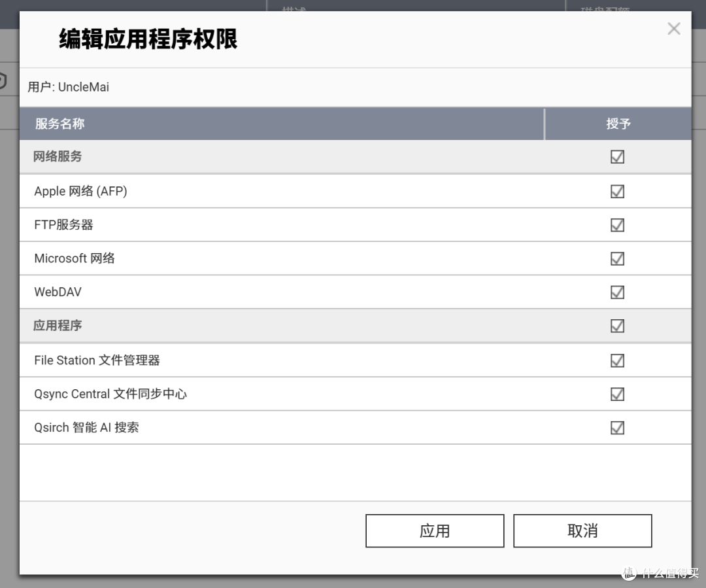Toggle the WebDAV permission checkbox
Screen dimensions: 706x588
617,292
